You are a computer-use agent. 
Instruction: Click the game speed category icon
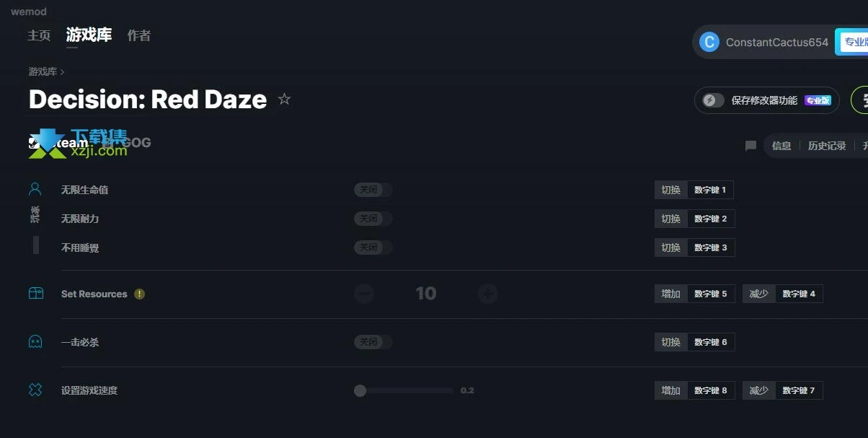point(35,390)
